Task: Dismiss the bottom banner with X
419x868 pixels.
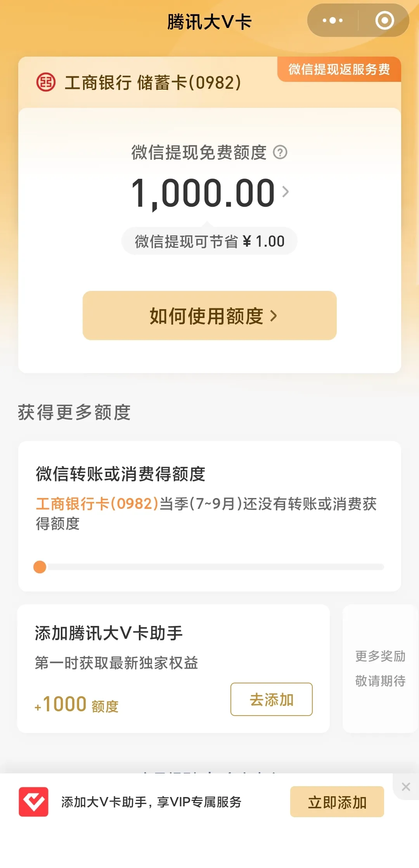Action: 406,787
